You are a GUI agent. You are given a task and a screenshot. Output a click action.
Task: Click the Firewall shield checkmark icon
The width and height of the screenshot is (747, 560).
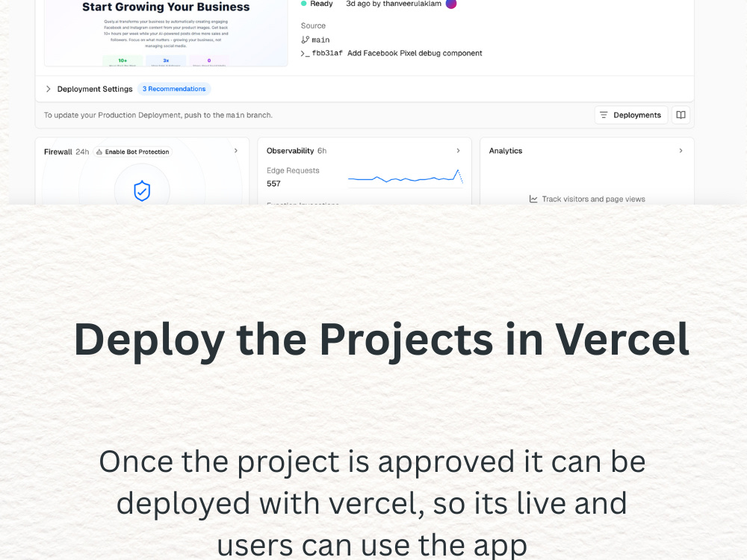pos(142,191)
